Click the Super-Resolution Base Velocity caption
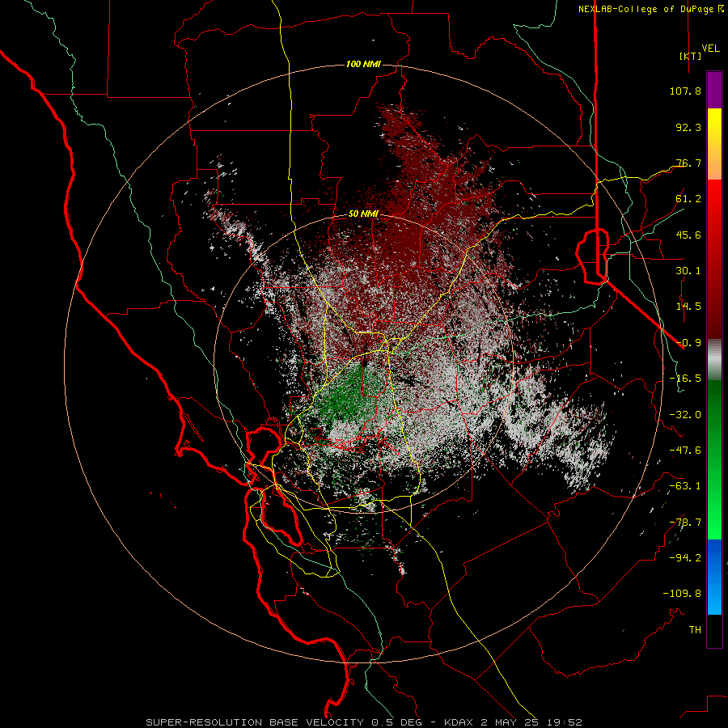Viewport: 728px width, 728px height. (x=363, y=722)
